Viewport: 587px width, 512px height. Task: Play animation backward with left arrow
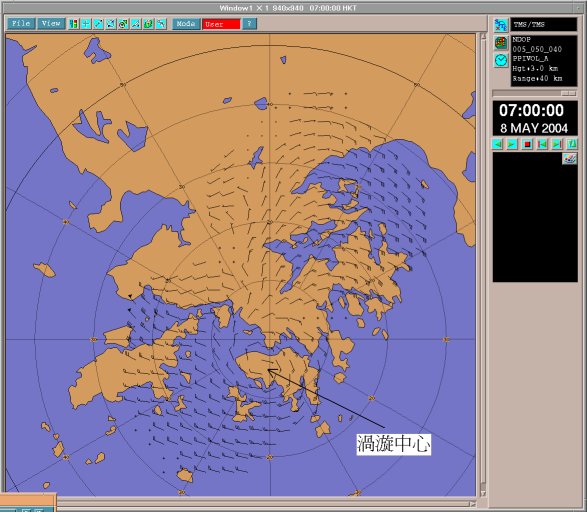(498, 144)
